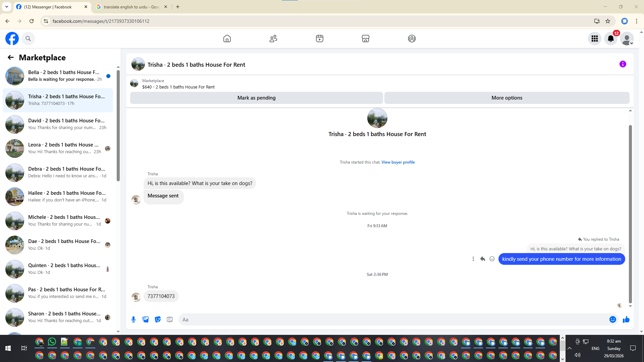The width and height of the screenshot is (644, 362).
Task: Open David's conversation in the list
Action: [58, 124]
